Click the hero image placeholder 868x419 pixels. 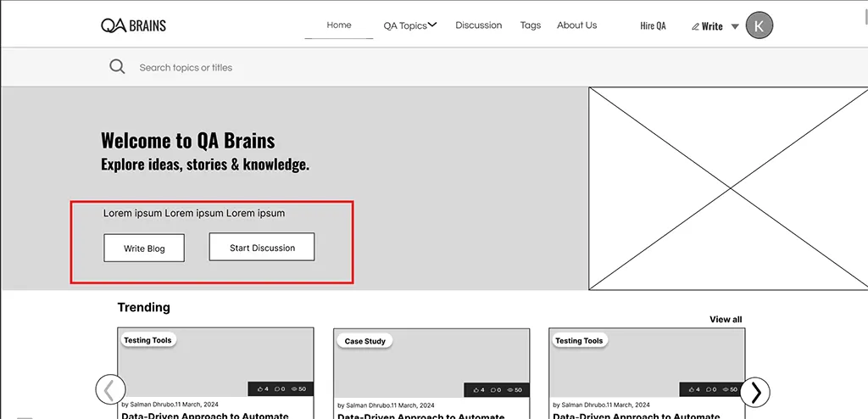pyautogui.click(x=728, y=188)
